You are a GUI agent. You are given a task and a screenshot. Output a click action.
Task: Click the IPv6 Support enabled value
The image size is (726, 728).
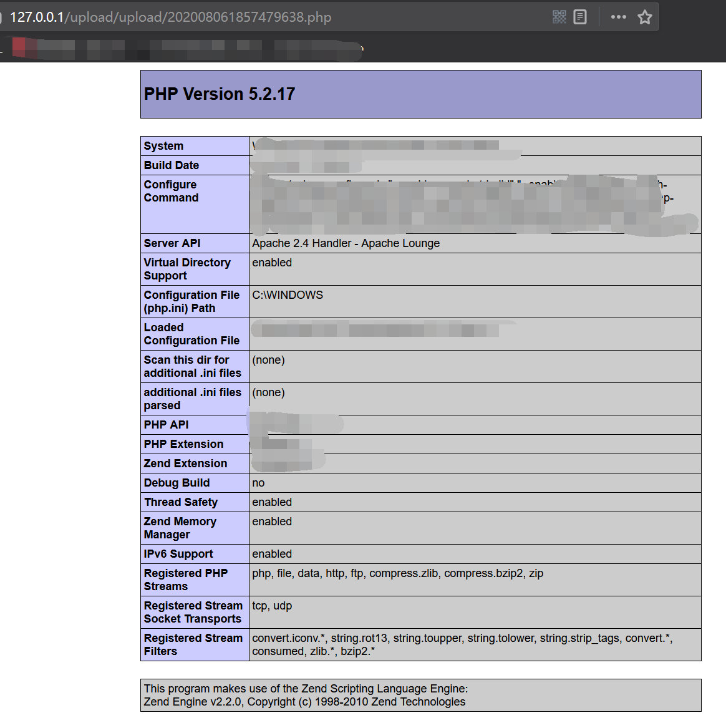point(271,554)
